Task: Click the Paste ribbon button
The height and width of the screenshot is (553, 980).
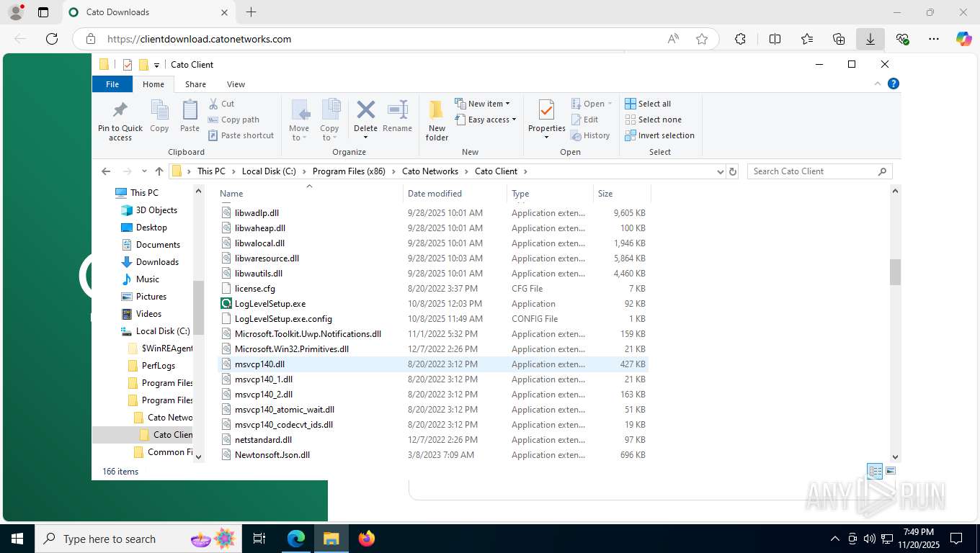Action: (190, 117)
